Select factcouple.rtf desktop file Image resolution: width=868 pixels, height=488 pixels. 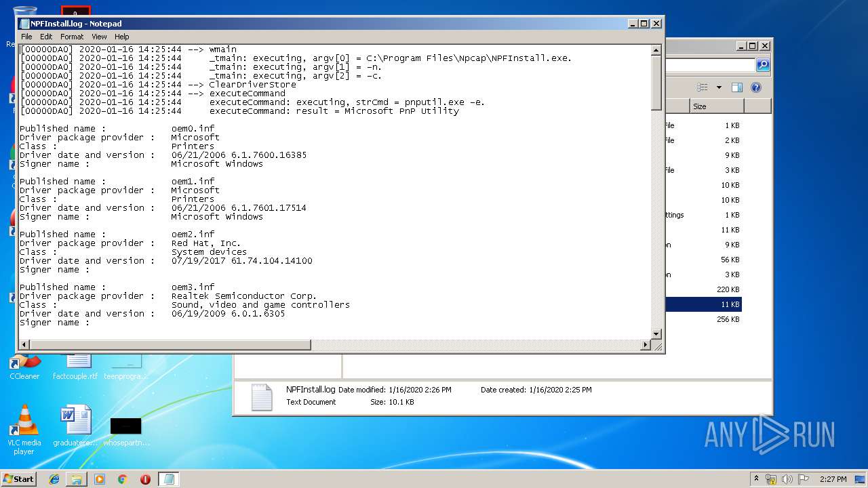click(75, 366)
